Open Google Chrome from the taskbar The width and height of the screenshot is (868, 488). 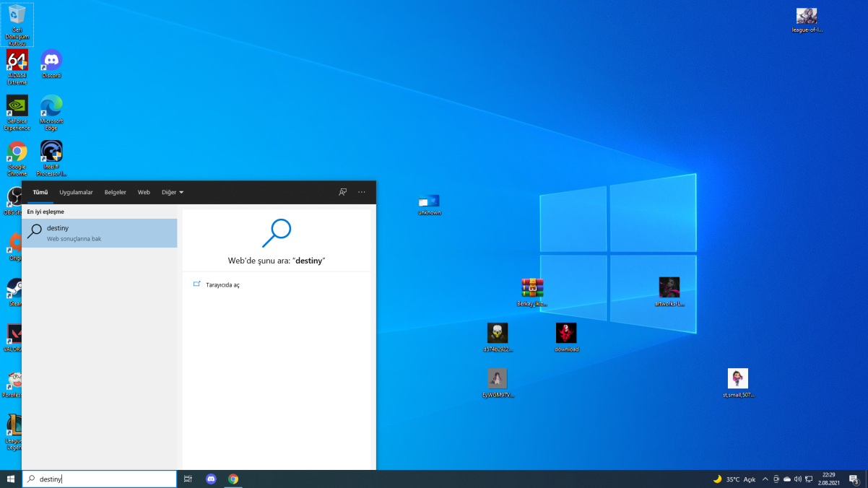pos(233,479)
